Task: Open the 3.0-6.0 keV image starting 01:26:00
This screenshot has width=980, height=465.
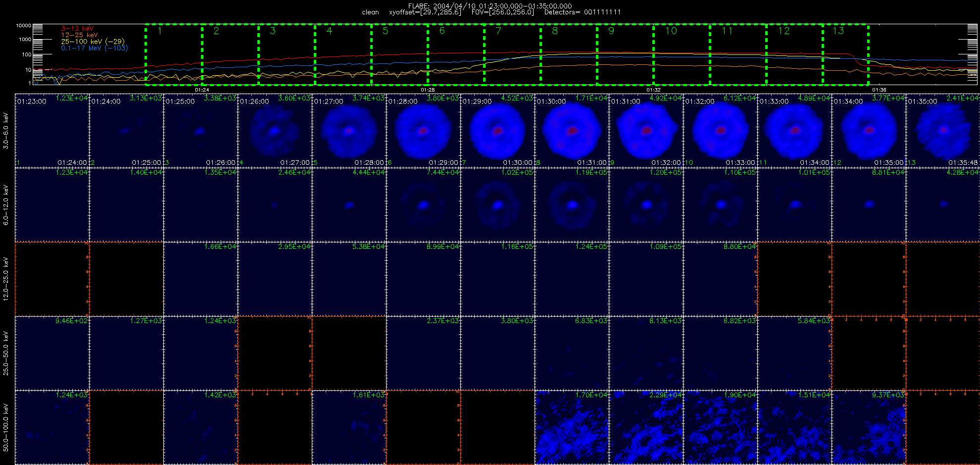Action: coord(275,131)
